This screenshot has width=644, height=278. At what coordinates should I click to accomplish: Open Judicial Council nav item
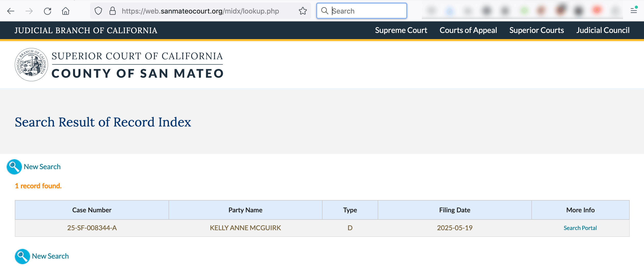(x=603, y=30)
